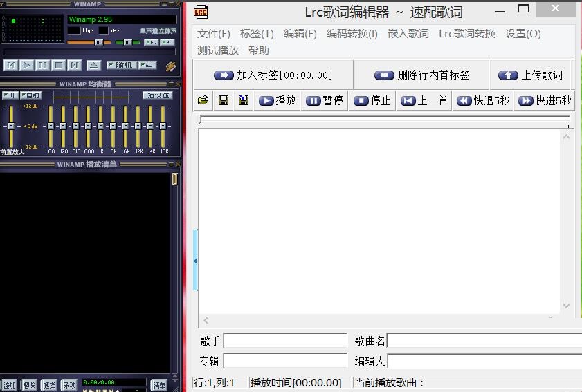Click Winamp pause button
Screen dimensions: 582x392
42,66
